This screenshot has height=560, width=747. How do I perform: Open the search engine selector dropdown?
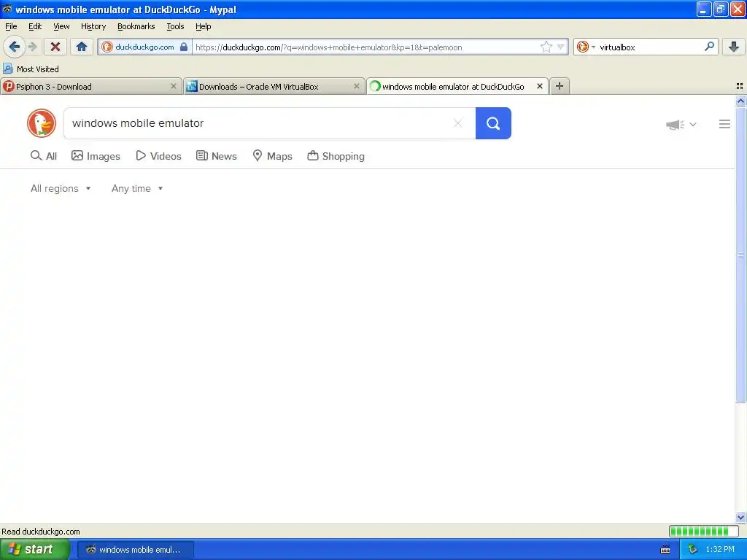coord(586,47)
